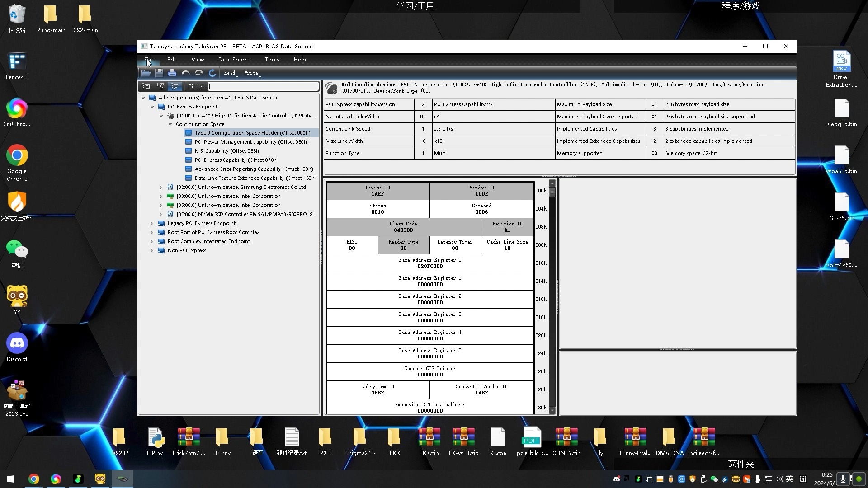This screenshot has width=868, height=488.
Task: Click the Subsystem Vendor ID 1462 field
Action: (481, 389)
